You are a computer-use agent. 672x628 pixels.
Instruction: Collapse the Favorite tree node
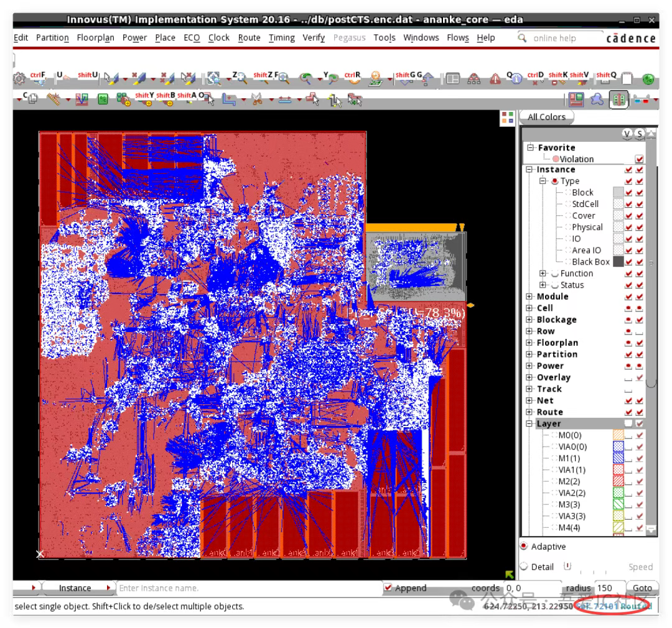coord(531,147)
